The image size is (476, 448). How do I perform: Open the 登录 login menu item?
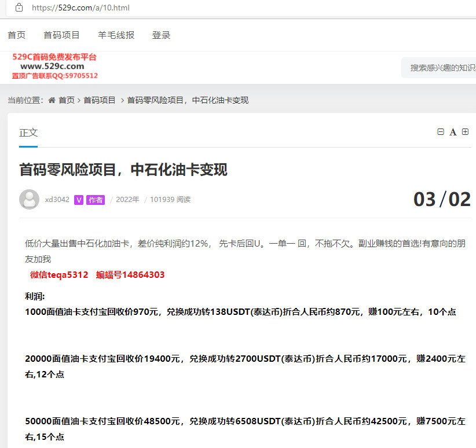click(x=161, y=35)
